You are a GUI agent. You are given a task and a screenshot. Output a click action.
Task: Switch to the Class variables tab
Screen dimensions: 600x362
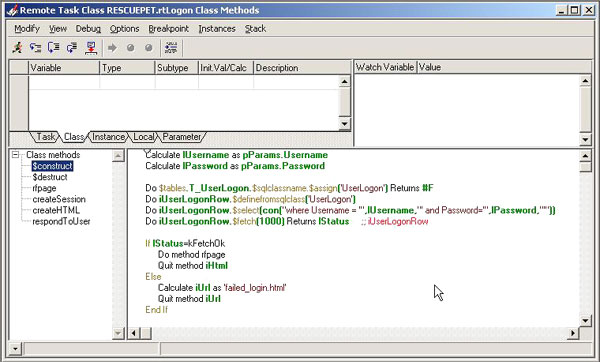(x=74, y=137)
